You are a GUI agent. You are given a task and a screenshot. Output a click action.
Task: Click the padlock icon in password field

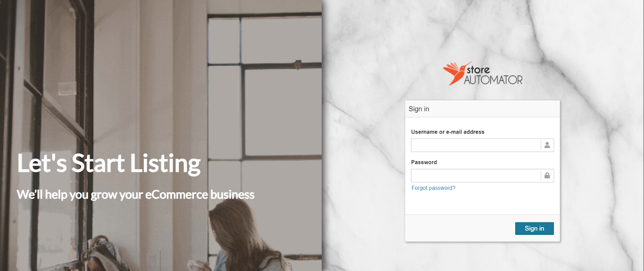pos(547,175)
